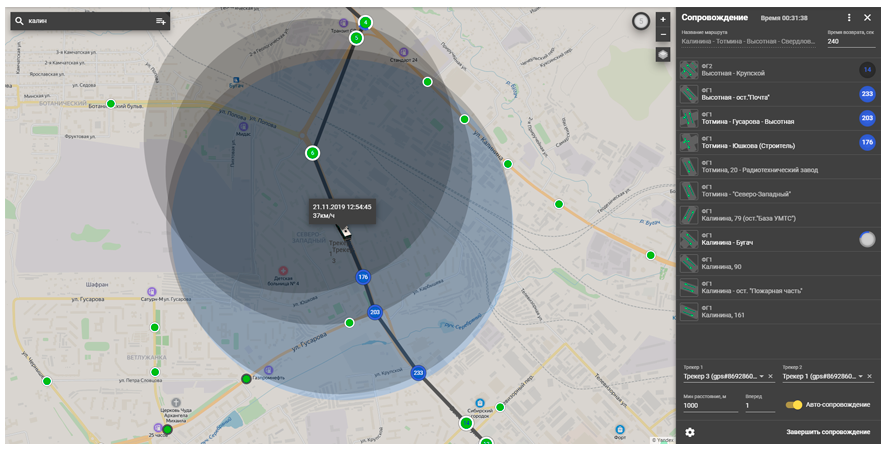The width and height of the screenshot is (885, 450).
Task: Zoom in on the map
Action: 663,19
